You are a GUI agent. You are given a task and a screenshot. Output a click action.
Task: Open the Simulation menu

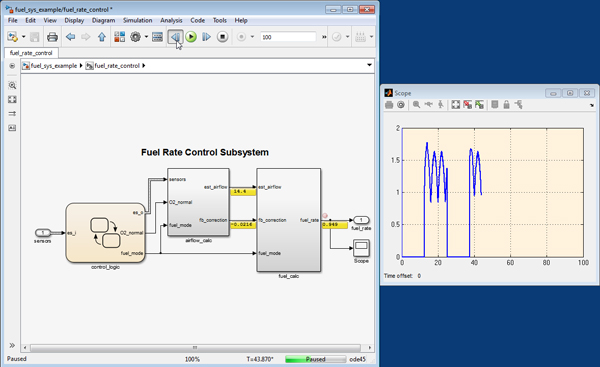[137, 20]
